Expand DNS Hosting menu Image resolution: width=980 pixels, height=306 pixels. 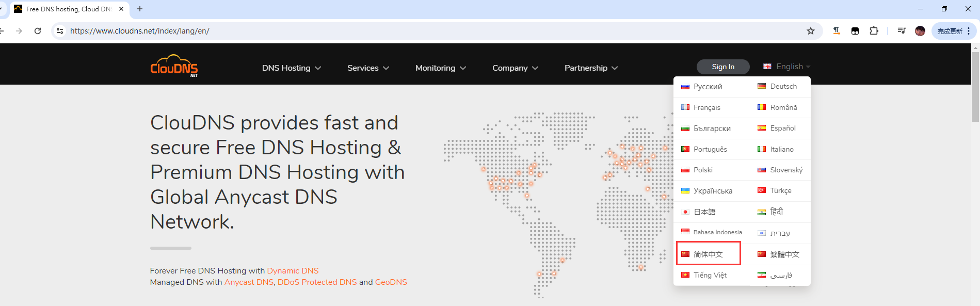tap(292, 68)
